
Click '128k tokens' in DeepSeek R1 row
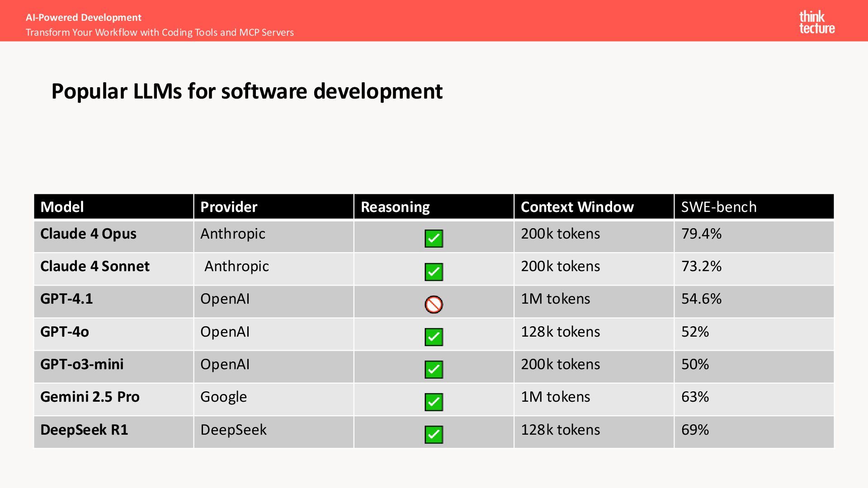tap(561, 430)
